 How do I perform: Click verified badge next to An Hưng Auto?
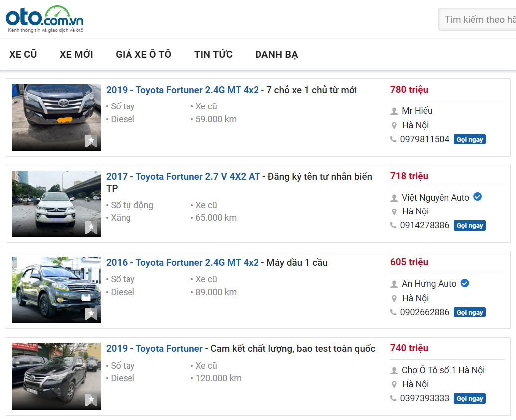(x=465, y=283)
